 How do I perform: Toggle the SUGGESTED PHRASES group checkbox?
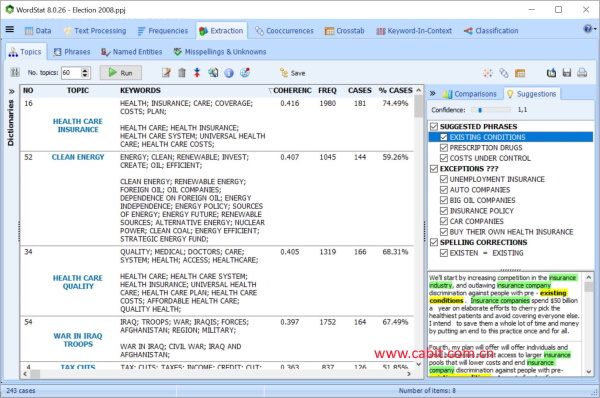point(434,126)
